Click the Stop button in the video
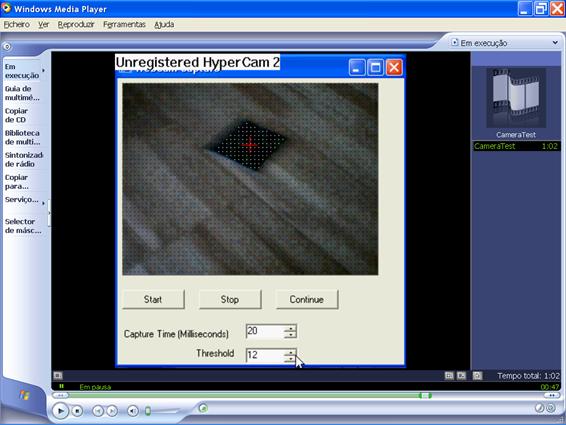This screenshot has width=566, height=425. 230,299
